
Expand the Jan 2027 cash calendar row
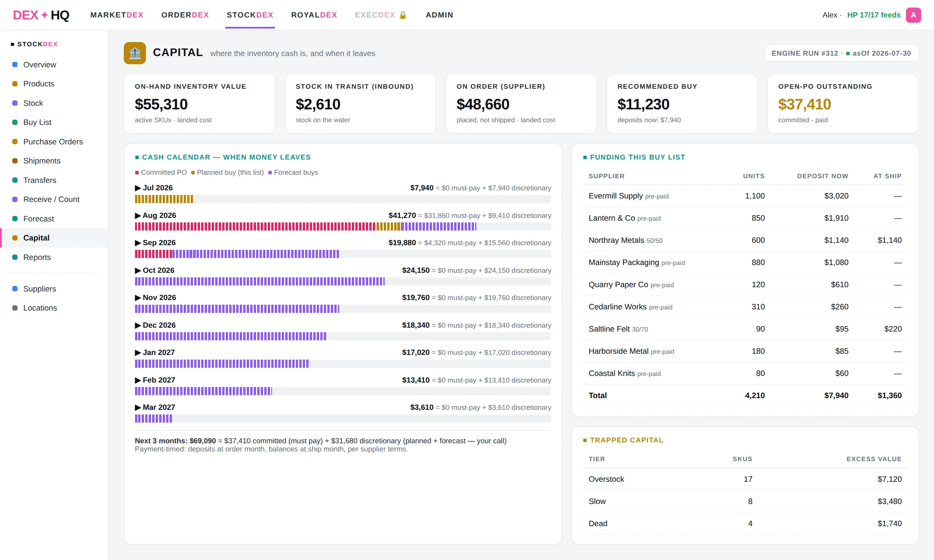tap(137, 353)
